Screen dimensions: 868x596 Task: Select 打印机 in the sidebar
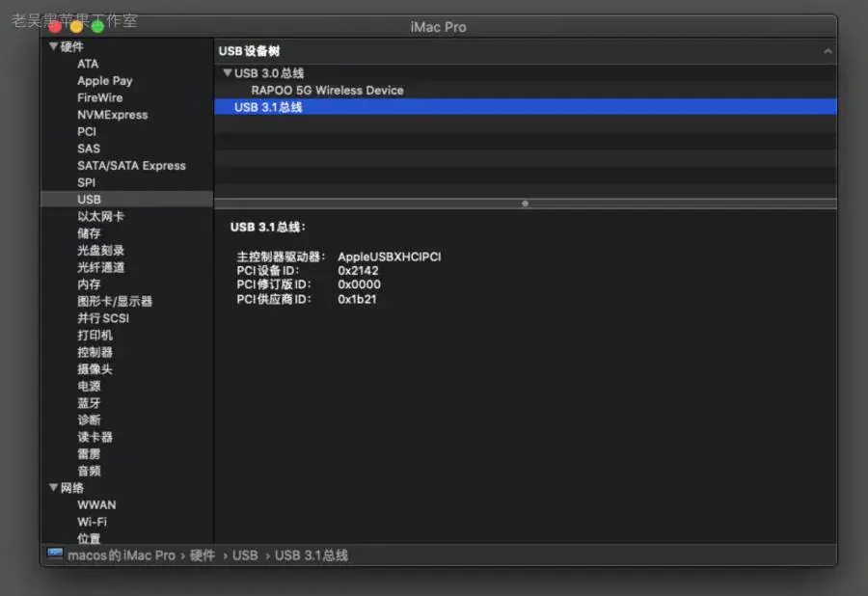pos(95,336)
